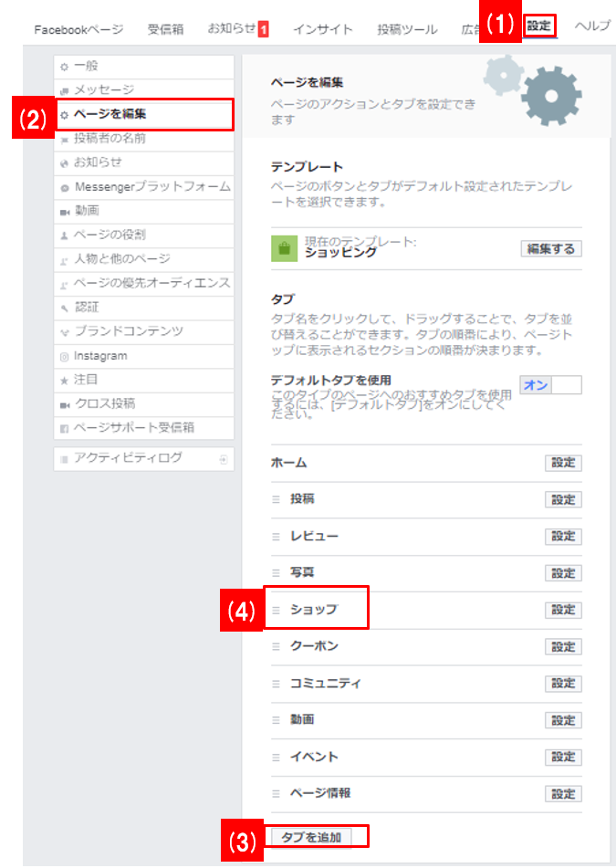
Task: Click the drag handle beside 投稿 tab
Action: pos(276,500)
